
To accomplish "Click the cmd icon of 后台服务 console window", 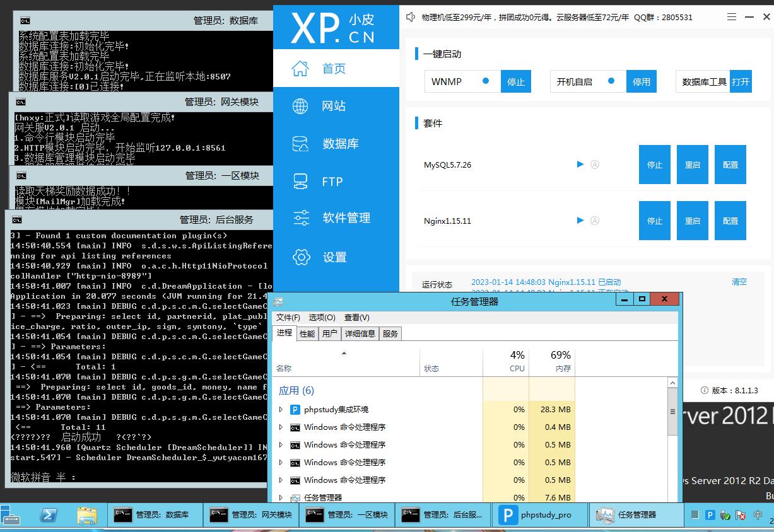I will tap(17, 220).
